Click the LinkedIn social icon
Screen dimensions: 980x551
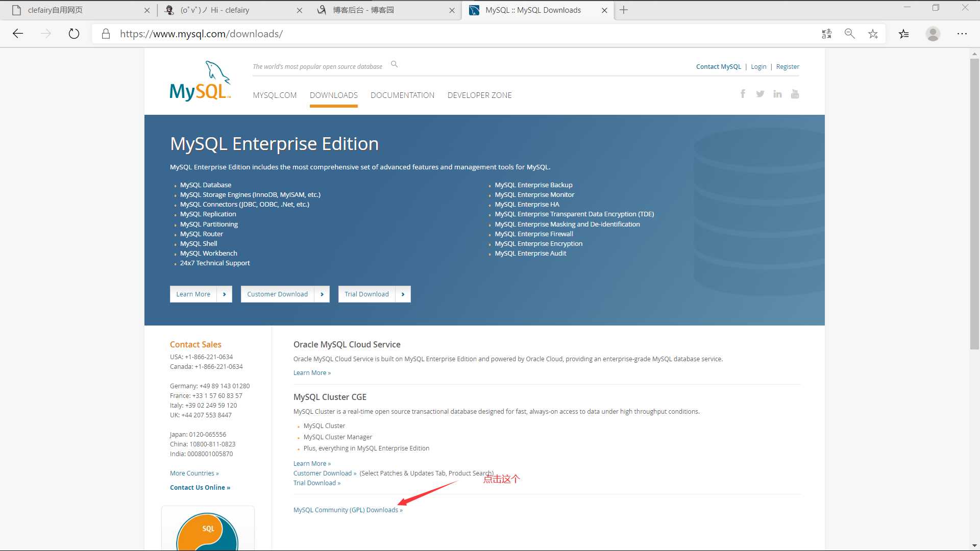[777, 93]
